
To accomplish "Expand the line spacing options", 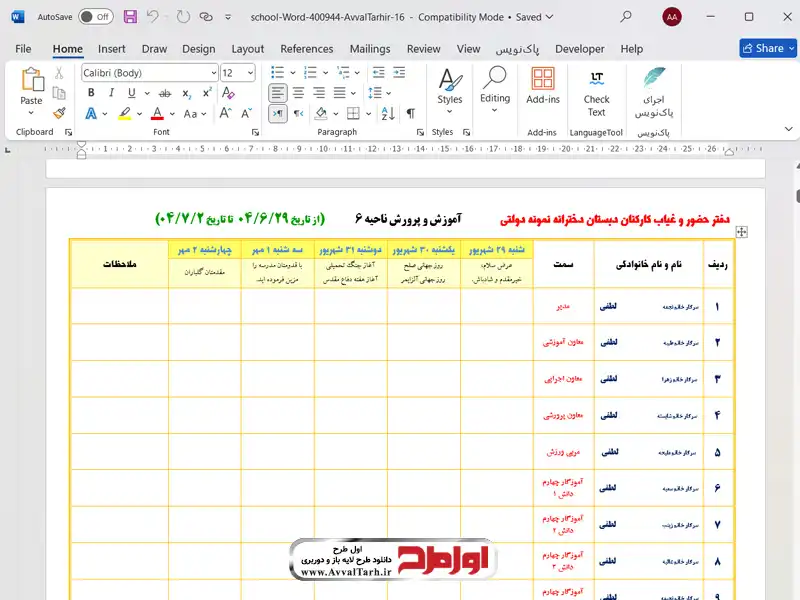I will (387, 92).
